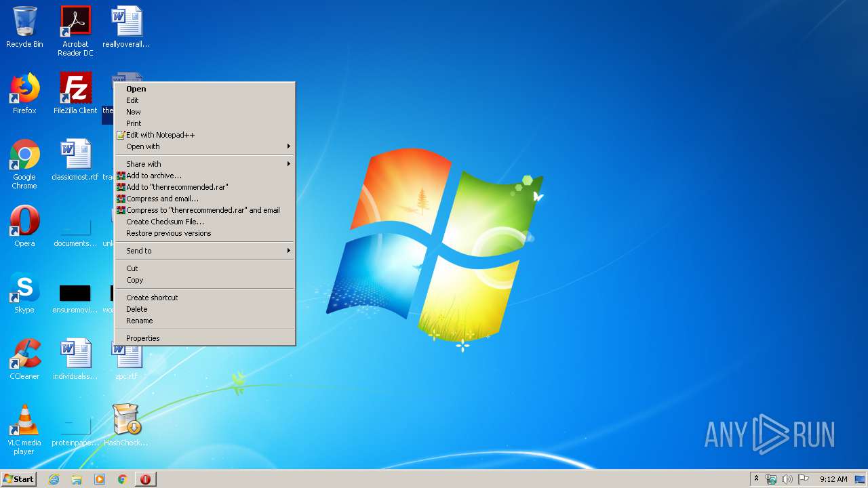Screen dimensions: 868x488
Task: Select the individualss Word document icon
Action: tap(75, 359)
